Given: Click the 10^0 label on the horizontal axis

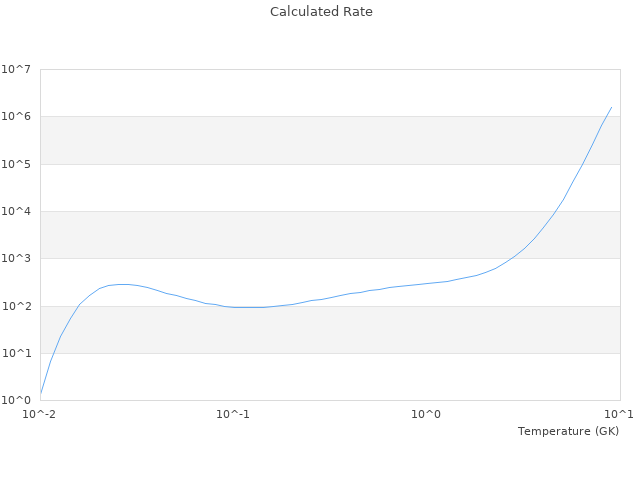Looking at the screenshot, I should point(426,414).
